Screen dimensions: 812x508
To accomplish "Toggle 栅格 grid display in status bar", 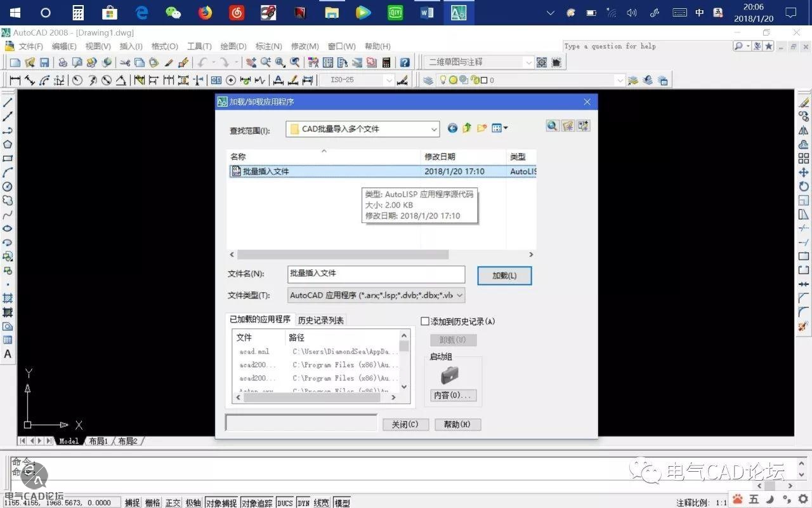I will tap(152, 503).
